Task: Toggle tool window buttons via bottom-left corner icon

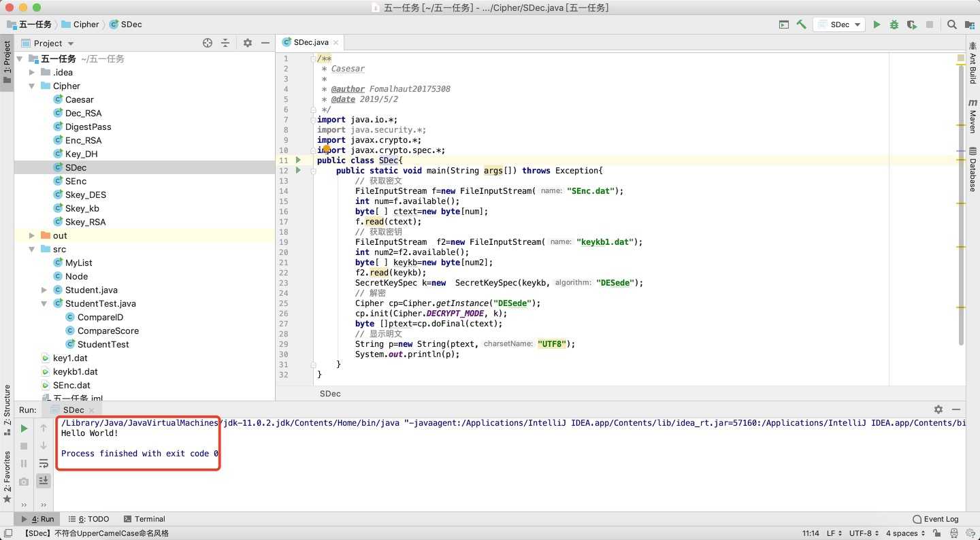Action: point(7,534)
